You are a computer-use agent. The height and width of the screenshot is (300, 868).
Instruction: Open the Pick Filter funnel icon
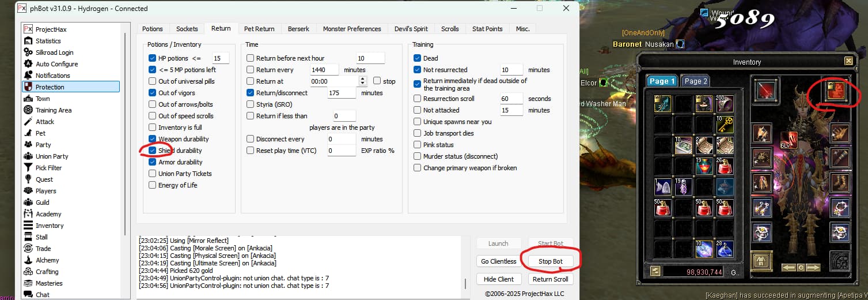pos(28,168)
